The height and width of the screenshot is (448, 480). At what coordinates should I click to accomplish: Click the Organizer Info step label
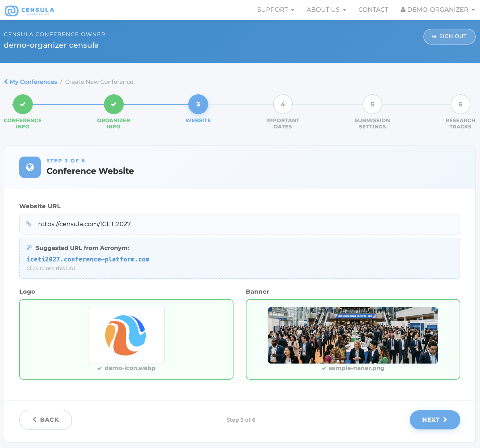(x=114, y=123)
